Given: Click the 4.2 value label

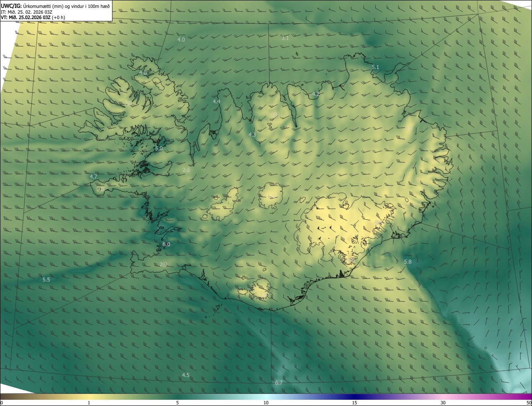Looking at the screenshot, I should coord(316,94).
